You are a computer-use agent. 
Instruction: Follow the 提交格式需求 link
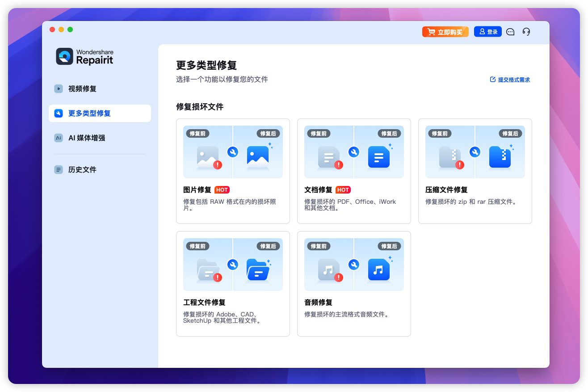pos(510,80)
